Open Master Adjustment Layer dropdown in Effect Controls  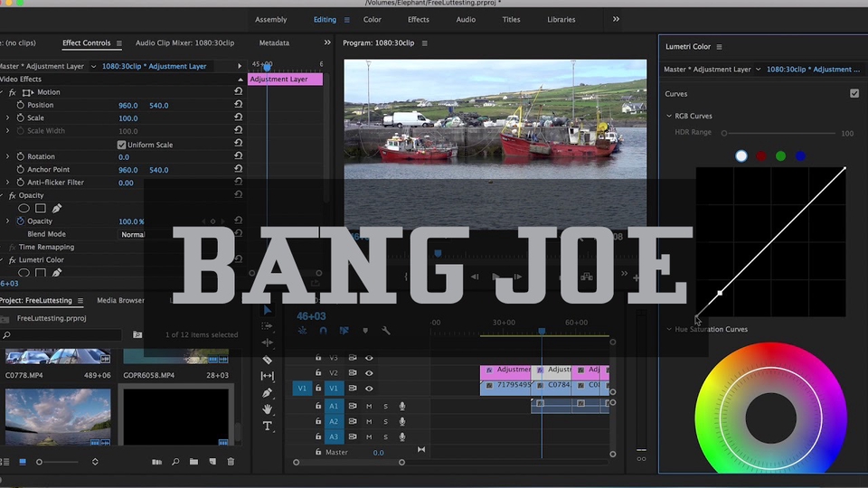[x=93, y=66]
